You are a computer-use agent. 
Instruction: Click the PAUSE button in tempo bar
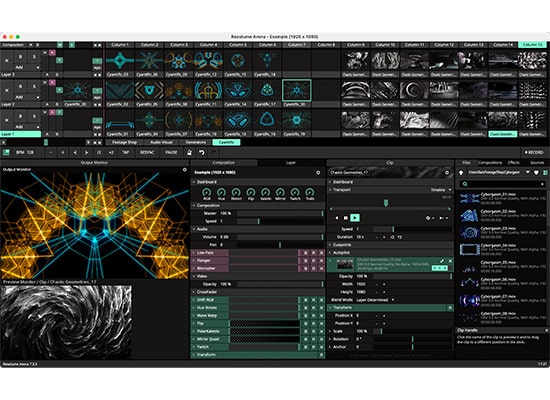171,153
